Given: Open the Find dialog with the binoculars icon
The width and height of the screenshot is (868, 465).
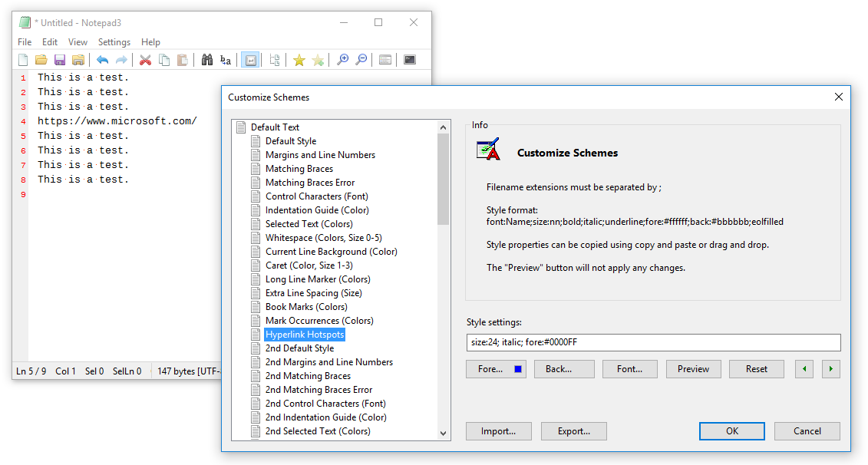Looking at the screenshot, I should click(x=206, y=59).
